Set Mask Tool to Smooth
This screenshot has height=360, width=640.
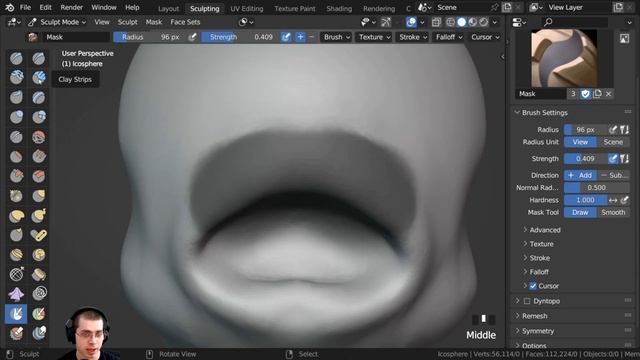pyautogui.click(x=613, y=213)
